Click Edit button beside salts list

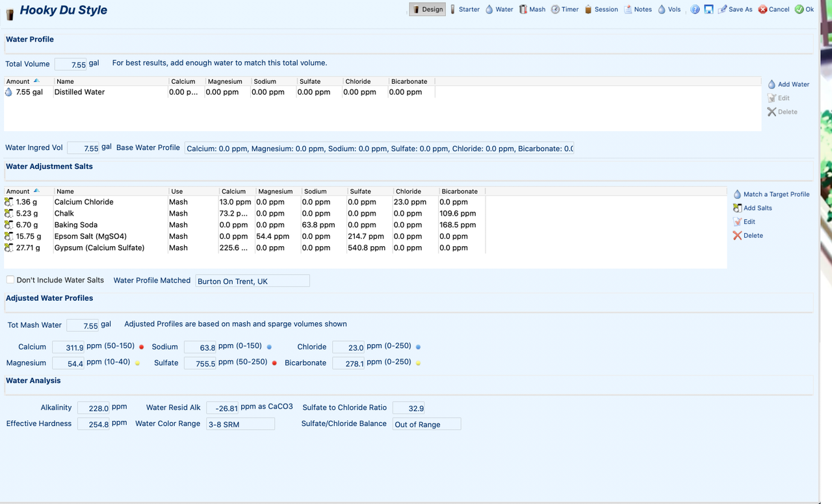(744, 221)
